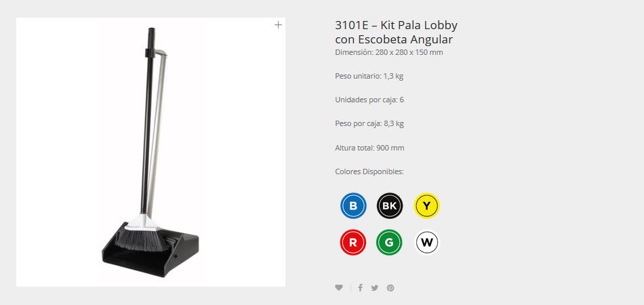
Task: Click the Dimensión 280 x 280 x 150 mm text
Action: pyautogui.click(x=389, y=53)
